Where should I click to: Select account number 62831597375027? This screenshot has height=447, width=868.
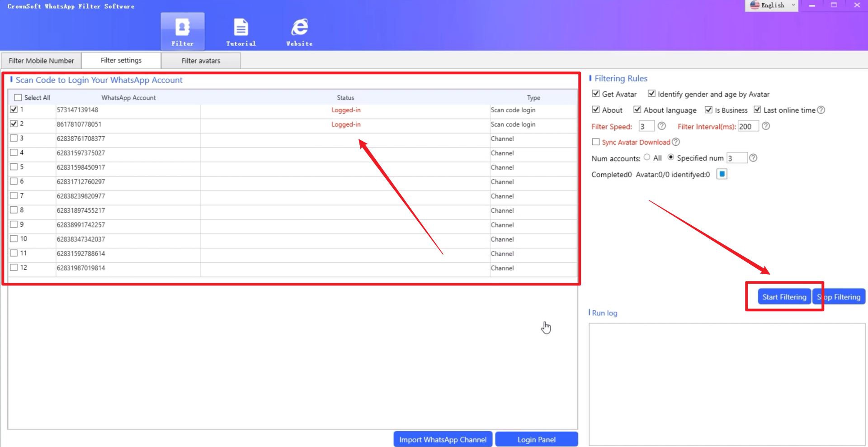pyautogui.click(x=81, y=153)
